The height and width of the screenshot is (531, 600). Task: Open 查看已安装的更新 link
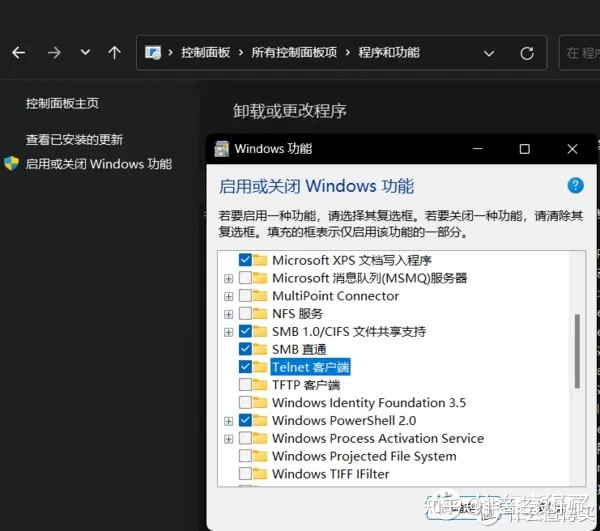point(74,140)
